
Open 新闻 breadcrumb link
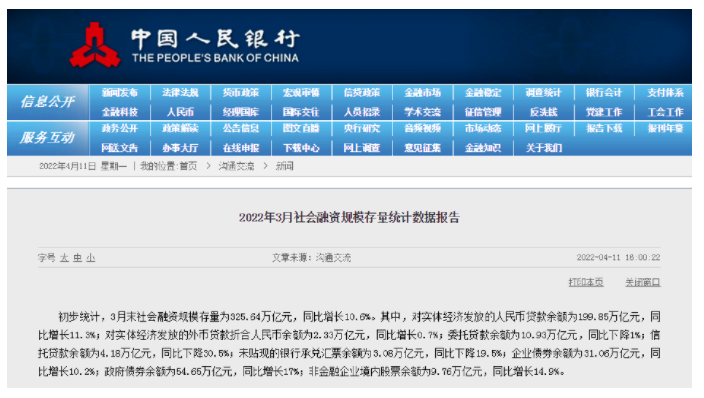tap(284, 166)
